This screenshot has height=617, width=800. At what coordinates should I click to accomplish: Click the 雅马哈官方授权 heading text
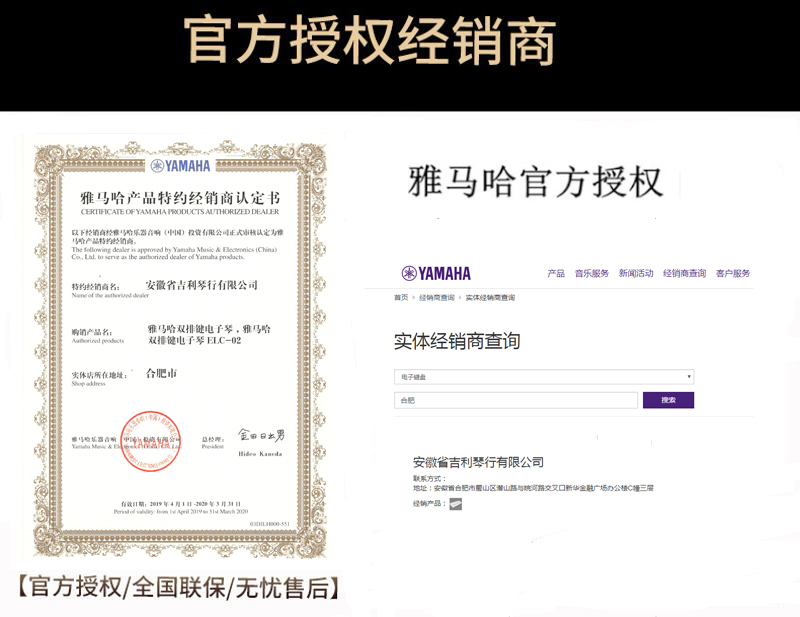coord(535,182)
